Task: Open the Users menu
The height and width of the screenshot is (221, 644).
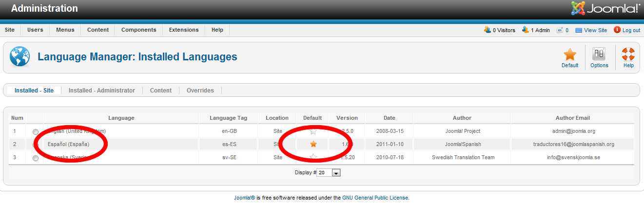Action: pyautogui.click(x=35, y=30)
